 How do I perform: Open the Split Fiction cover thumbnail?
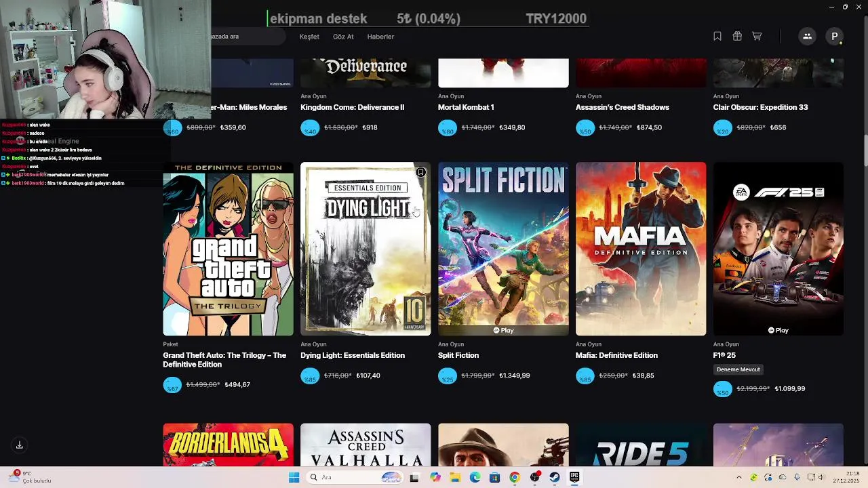pyautogui.click(x=503, y=249)
